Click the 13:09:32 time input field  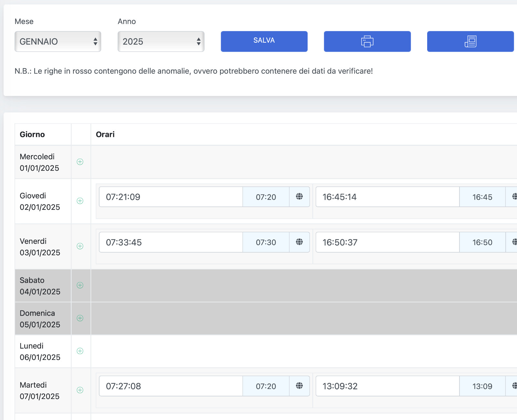pos(387,386)
